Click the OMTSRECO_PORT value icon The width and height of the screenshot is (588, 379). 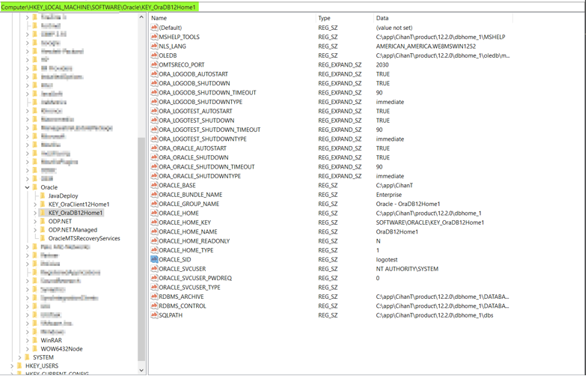coord(154,64)
